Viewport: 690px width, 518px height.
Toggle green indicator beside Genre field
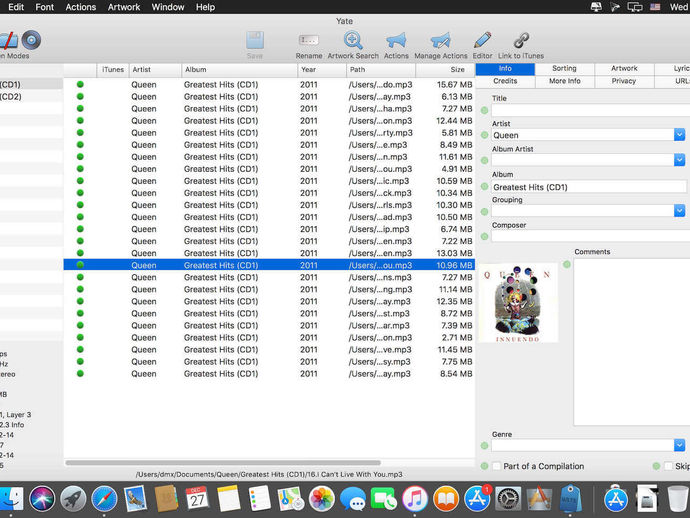click(x=484, y=445)
